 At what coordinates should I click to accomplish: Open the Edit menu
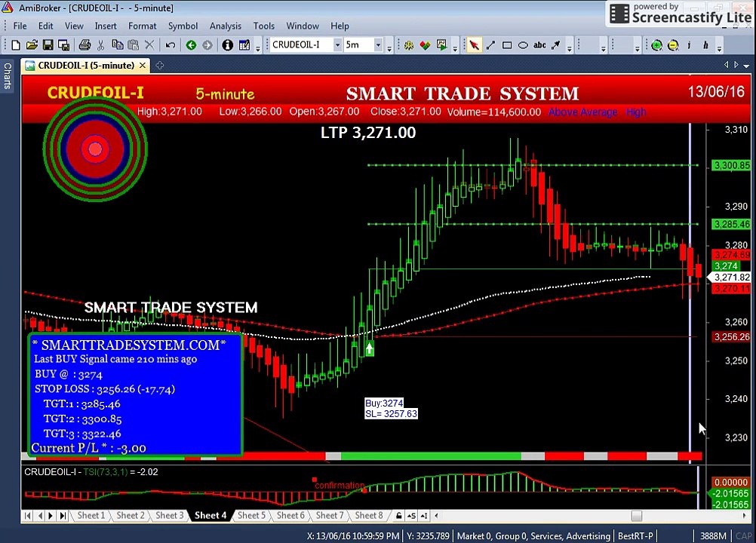(46, 26)
